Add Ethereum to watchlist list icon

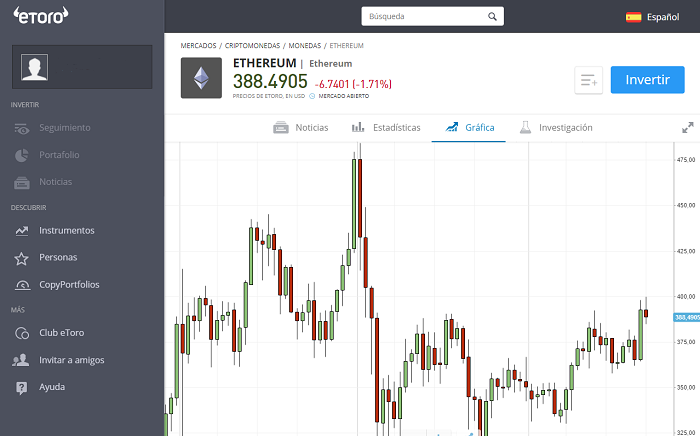pos(588,80)
